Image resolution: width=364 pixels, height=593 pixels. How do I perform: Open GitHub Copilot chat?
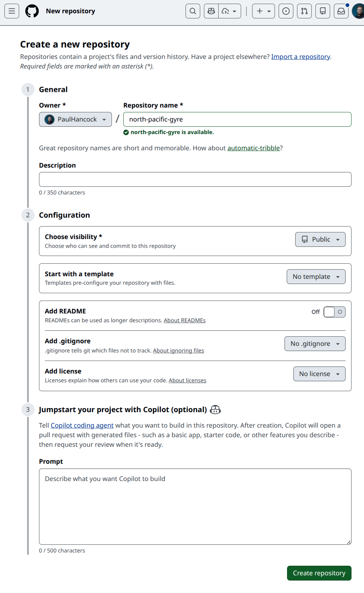pos(211,11)
